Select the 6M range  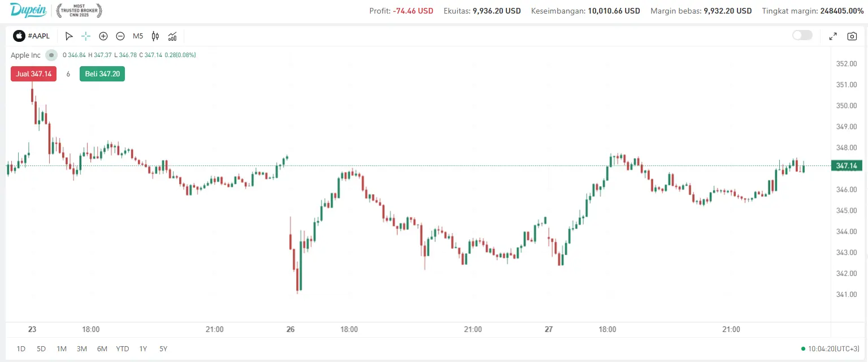tap(102, 349)
